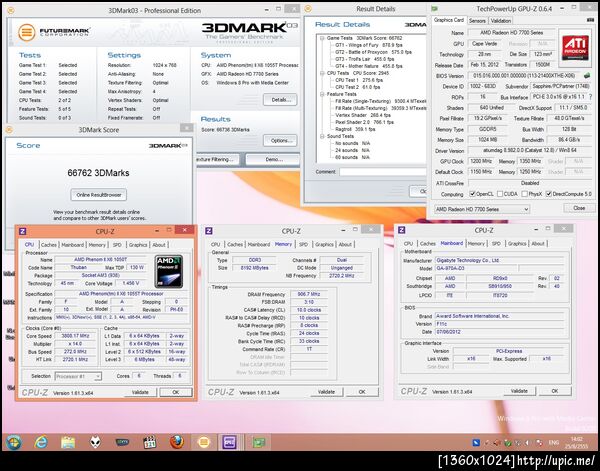Select the 'GT2 - Battle of Proxycon' result row
The width and height of the screenshot is (600, 471).
373,52
